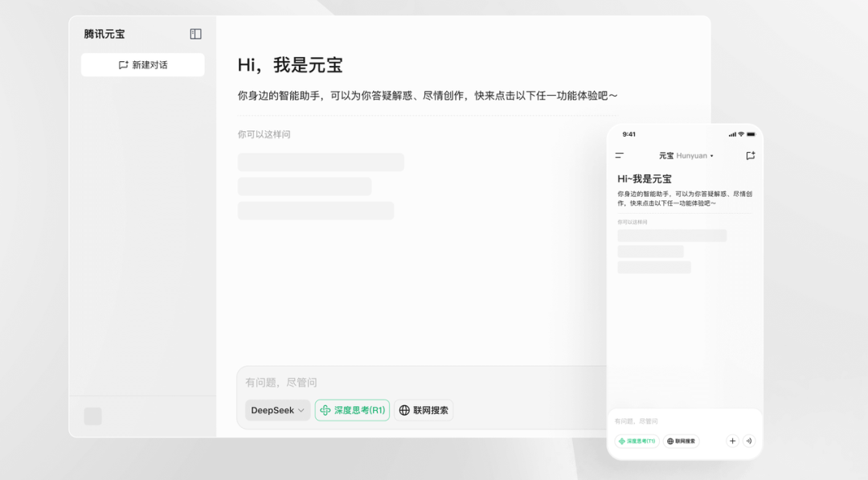
Task: Collapse the sidebar using the panel icon
Action: click(x=195, y=35)
